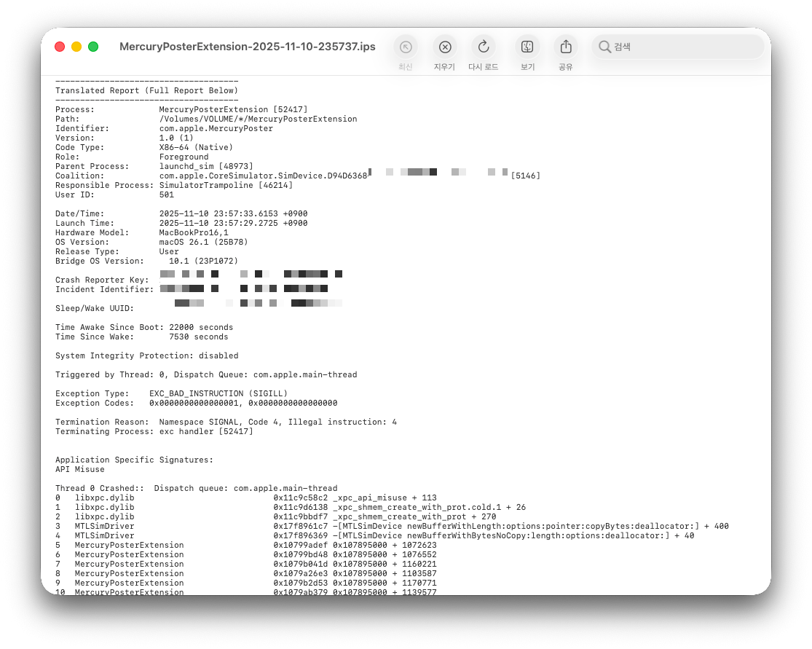The width and height of the screenshot is (812, 649).
Task: Click the Exception Codes value line
Action: coord(243,403)
